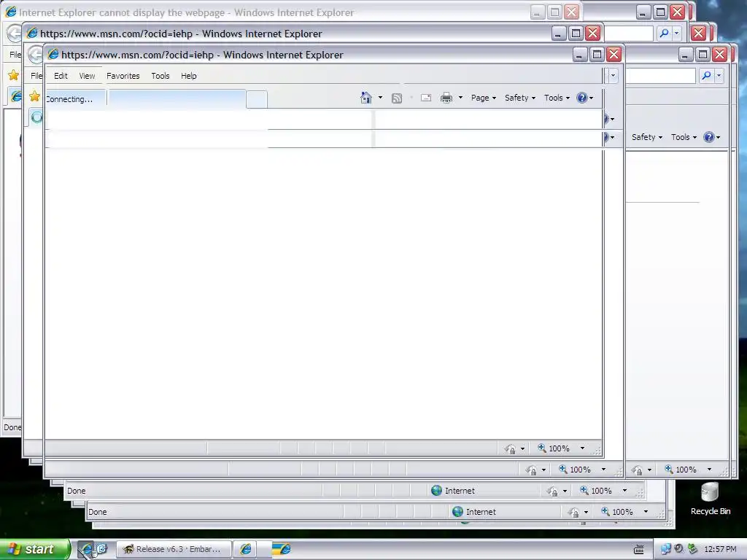
Task: Click flag-colored IE taskbar button
Action: (x=282, y=549)
